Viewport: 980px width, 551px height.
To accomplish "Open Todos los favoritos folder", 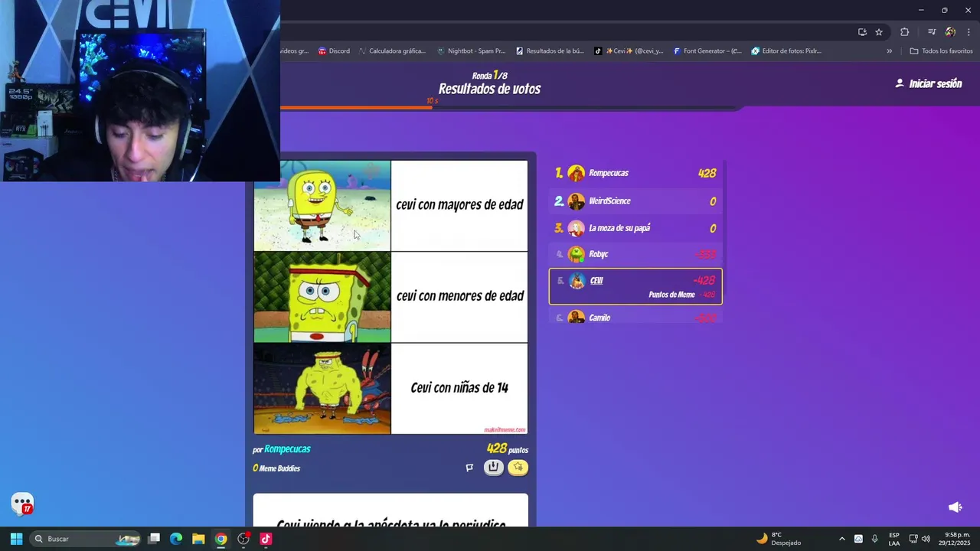I will coord(941,51).
